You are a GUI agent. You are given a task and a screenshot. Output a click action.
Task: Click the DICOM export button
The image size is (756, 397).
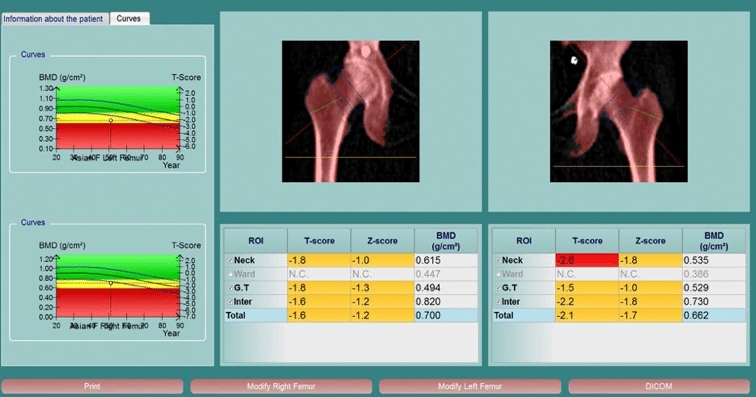click(x=659, y=386)
